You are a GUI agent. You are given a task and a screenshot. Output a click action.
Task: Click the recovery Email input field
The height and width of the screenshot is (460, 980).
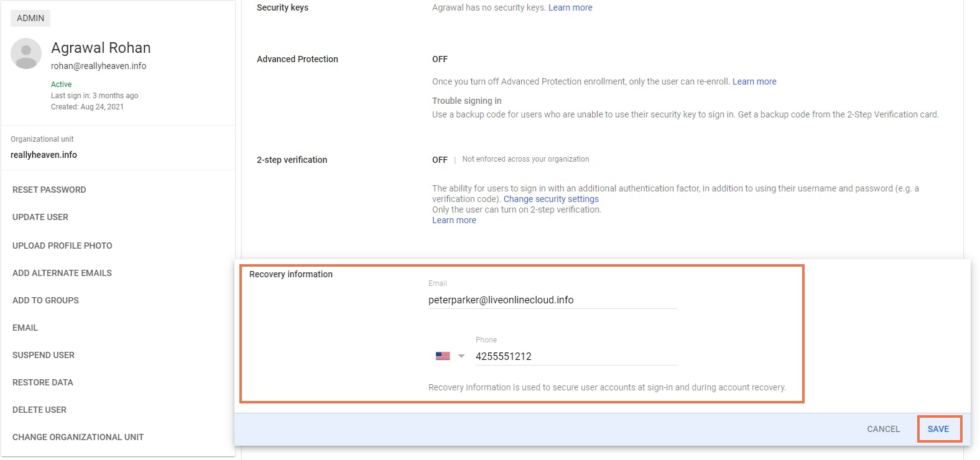[x=552, y=300]
